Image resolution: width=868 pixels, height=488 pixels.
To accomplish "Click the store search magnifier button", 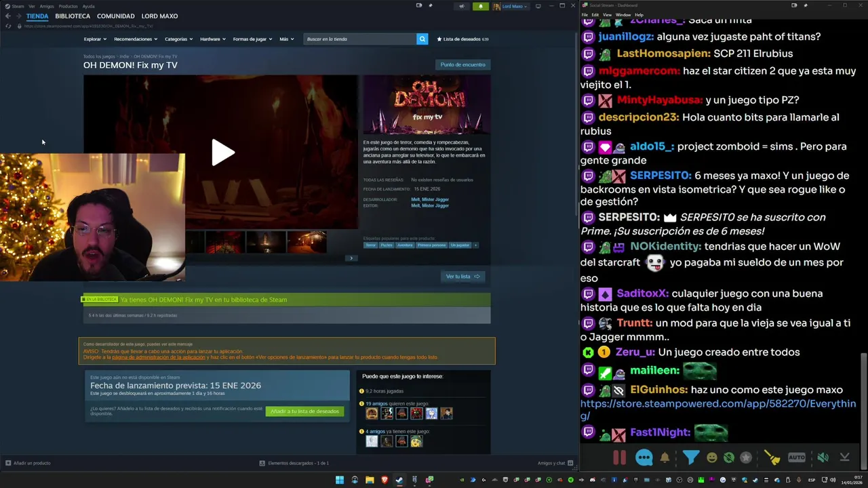I will point(422,39).
